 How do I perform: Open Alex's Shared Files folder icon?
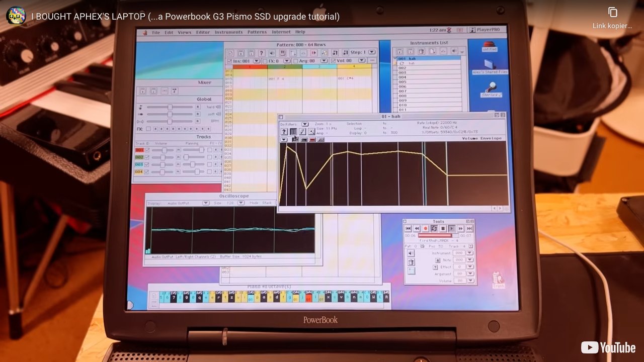[490, 67]
